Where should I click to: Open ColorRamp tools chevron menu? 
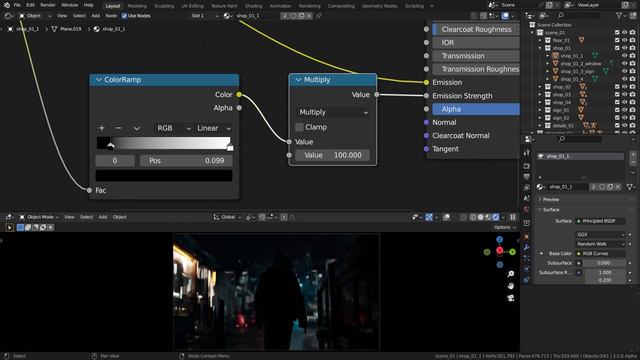tap(136, 128)
